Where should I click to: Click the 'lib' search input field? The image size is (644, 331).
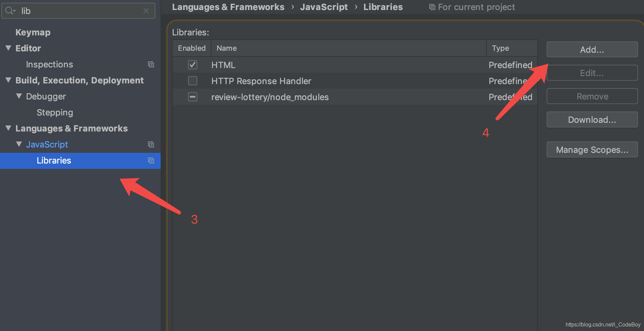coord(78,11)
